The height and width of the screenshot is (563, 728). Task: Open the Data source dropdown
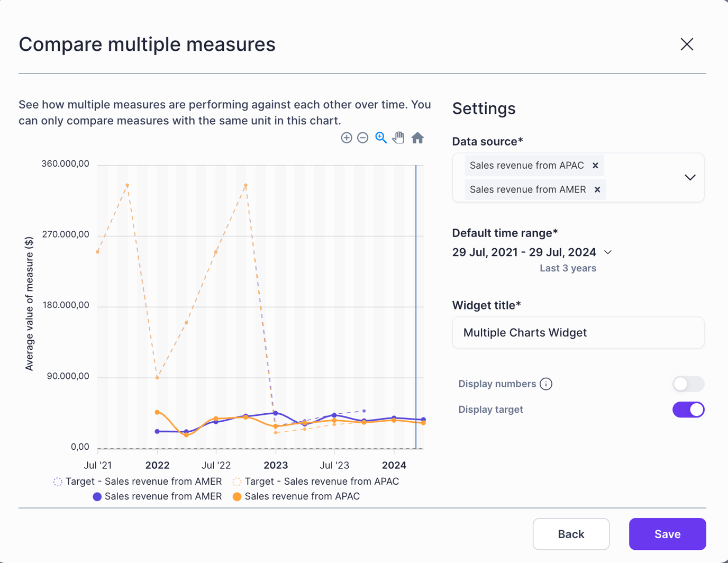[x=690, y=178]
